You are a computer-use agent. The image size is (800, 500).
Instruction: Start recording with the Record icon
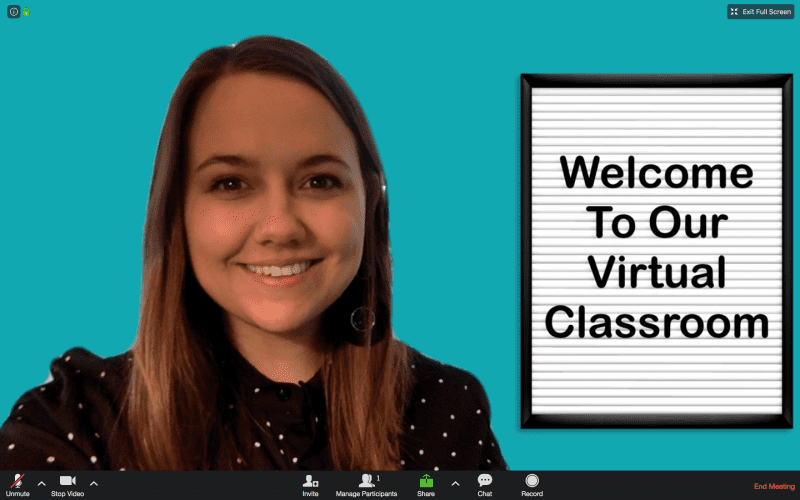click(x=532, y=481)
